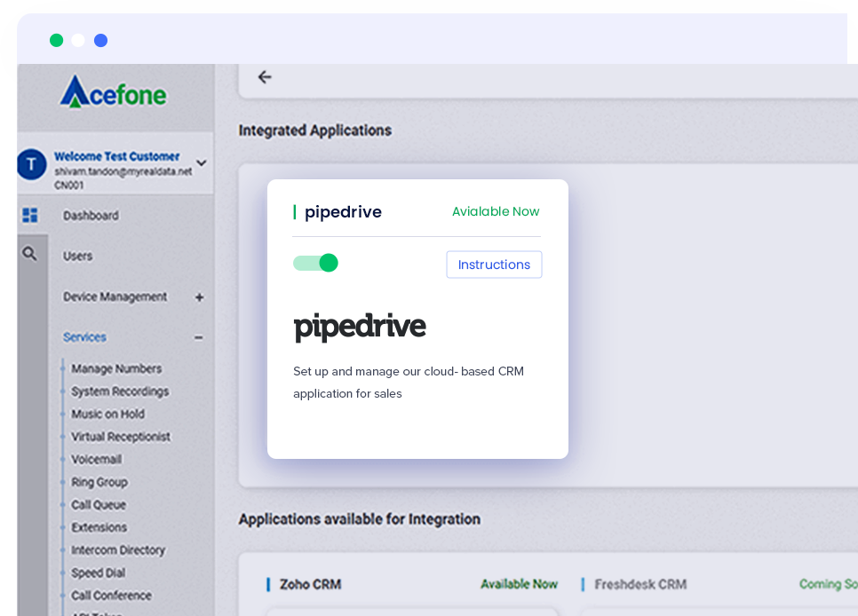Screen dimensions: 858x616
Task: Click Avialable Now status on pipedrive card
Action: (x=496, y=211)
